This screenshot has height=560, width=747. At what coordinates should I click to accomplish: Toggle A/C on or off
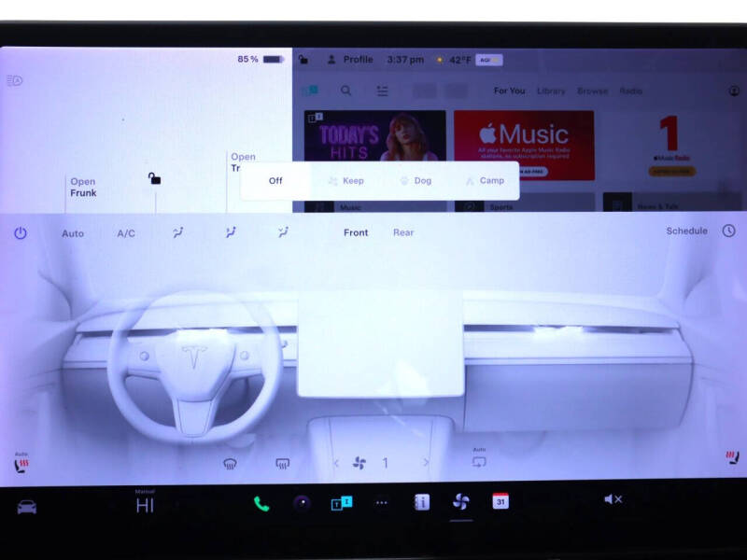(x=127, y=233)
